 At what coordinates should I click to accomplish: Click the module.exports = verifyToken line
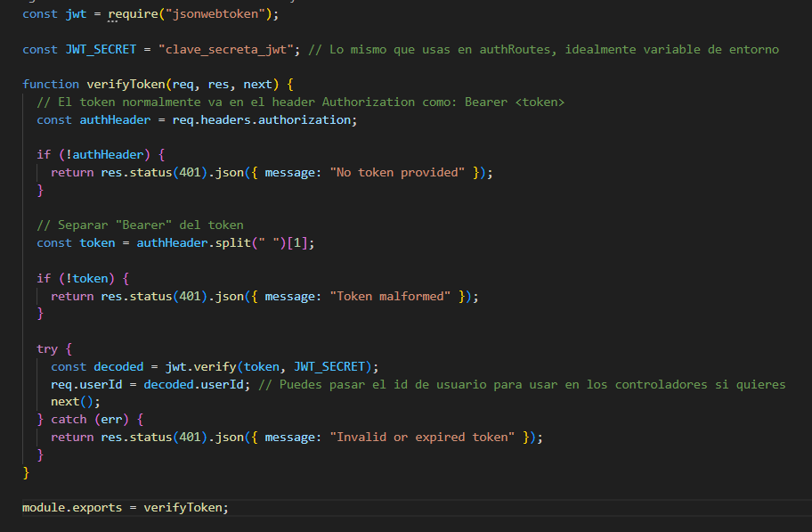click(125, 508)
